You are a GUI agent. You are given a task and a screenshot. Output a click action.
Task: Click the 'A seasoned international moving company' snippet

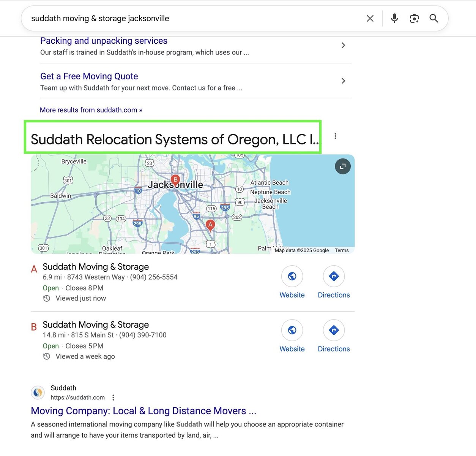point(187,430)
